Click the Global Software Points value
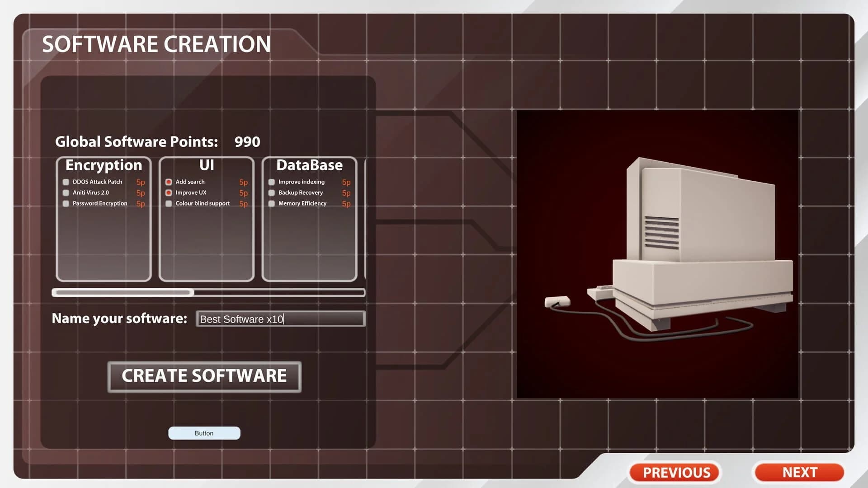This screenshot has height=488, width=868. (x=247, y=141)
